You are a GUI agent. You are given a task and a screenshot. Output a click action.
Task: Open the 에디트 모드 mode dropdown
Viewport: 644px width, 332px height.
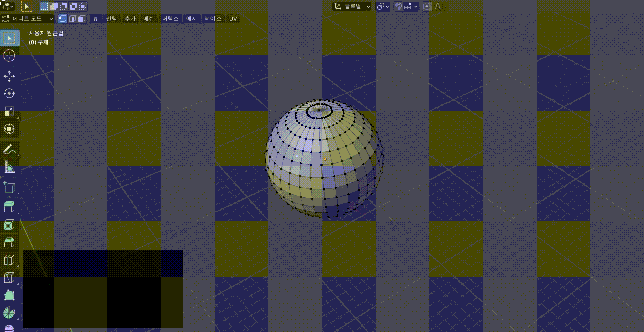[28, 19]
